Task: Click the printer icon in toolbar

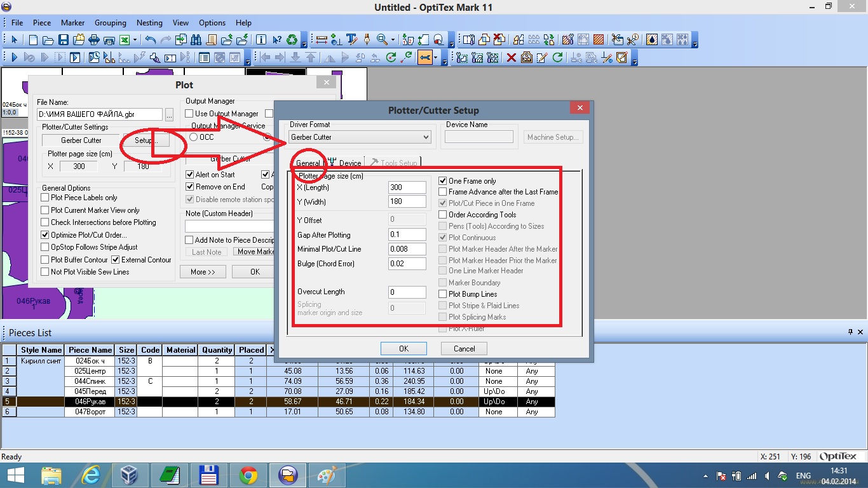Action: [93, 40]
